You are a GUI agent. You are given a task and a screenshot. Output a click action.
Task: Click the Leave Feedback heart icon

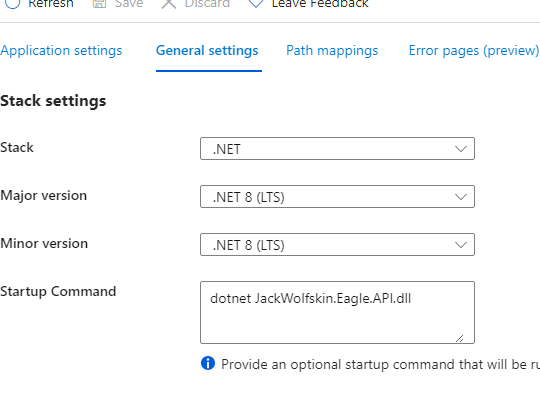coord(256,3)
